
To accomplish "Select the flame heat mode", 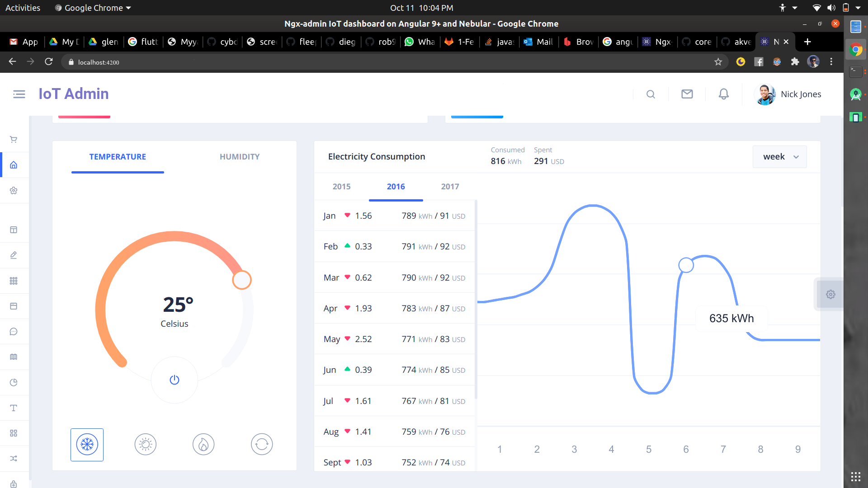I will pyautogui.click(x=203, y=445).
